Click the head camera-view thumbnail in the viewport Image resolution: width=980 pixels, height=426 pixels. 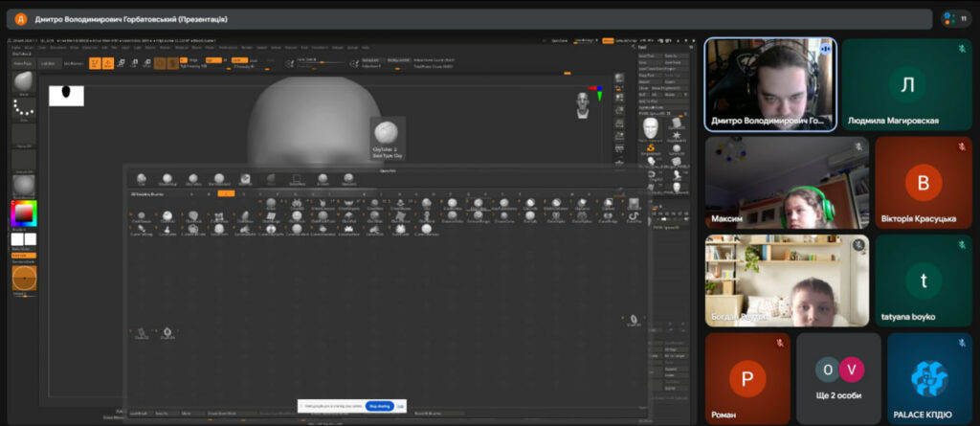581,105
